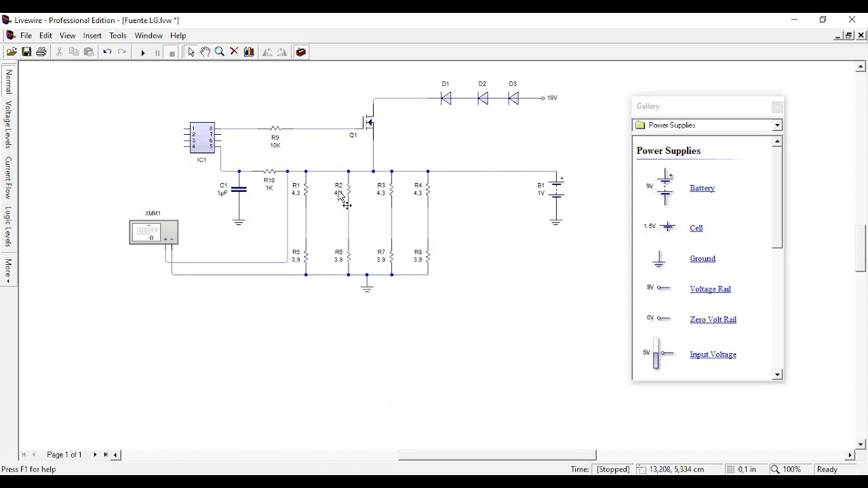Image resolution: width=868 pixels, height=488 pixels.
Task: Select the Zoom magnifier tool
Action: click(220, 52)
